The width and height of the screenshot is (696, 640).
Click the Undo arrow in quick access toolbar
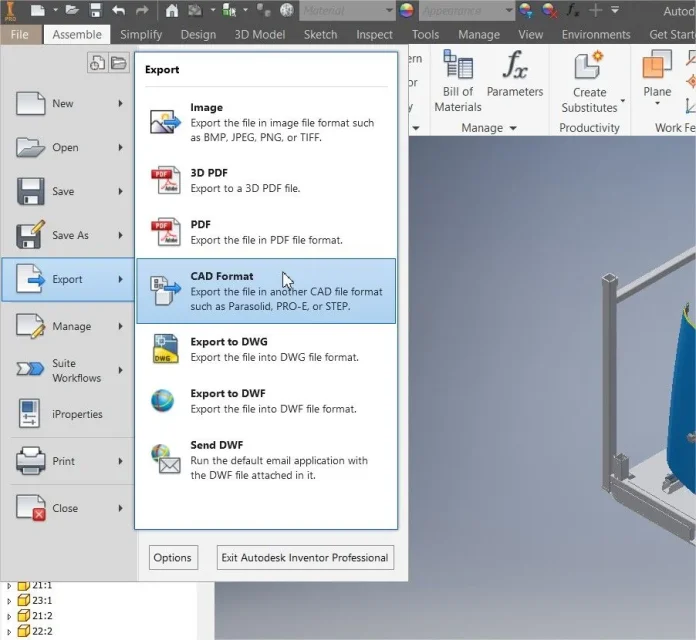coord(119,10)
